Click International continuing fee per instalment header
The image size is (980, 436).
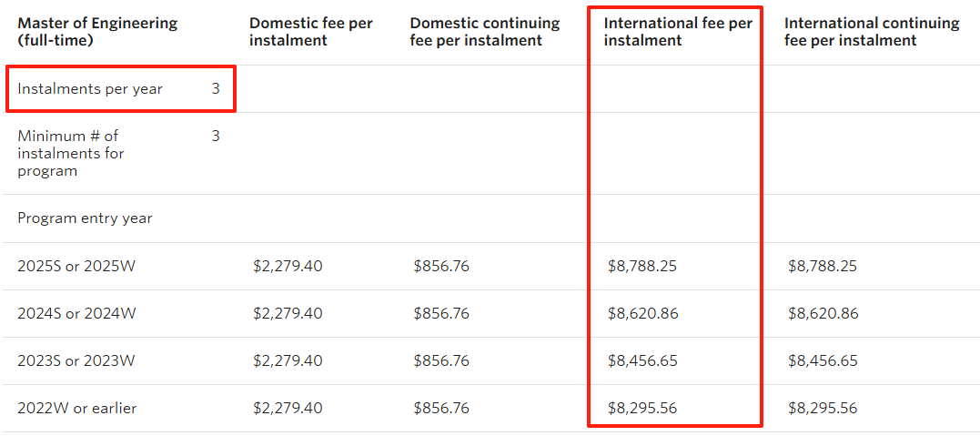[872, 32]
